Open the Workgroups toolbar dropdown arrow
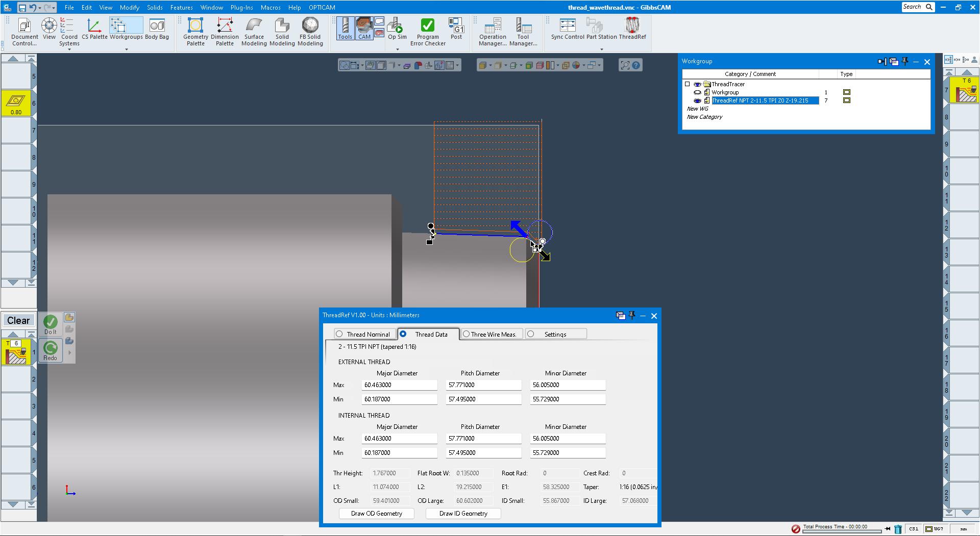Viewport: 980px width, 536px height. point(126,49)
